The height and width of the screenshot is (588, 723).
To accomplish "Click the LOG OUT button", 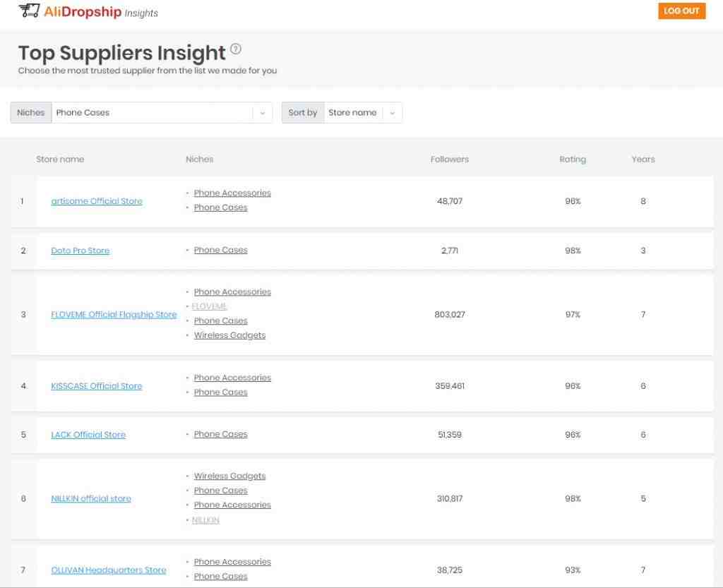I will (x=681, y=11).
